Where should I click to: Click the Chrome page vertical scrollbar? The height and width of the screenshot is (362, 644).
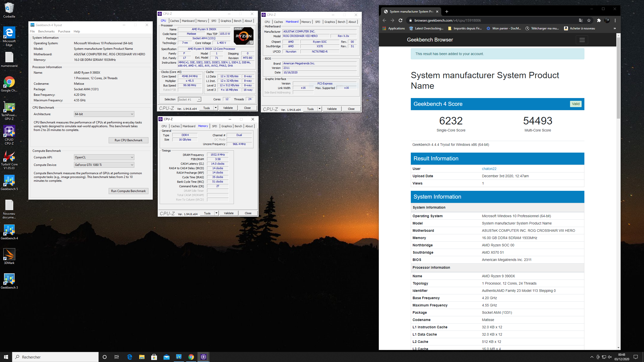618,78
